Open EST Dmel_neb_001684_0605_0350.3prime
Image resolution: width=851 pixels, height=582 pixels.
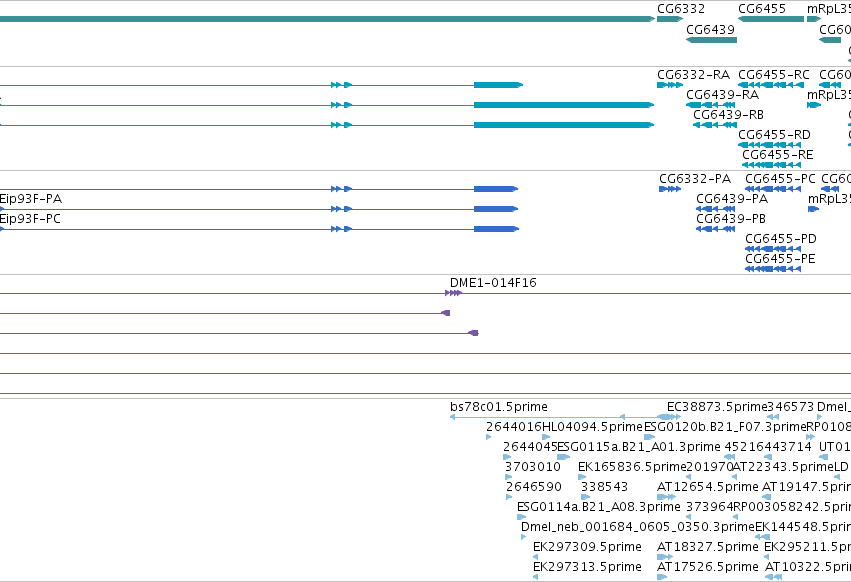click(x=638, y=528)
